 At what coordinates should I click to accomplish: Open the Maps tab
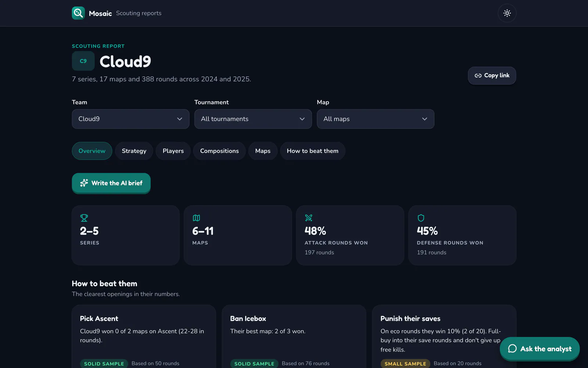click(263, 151)
